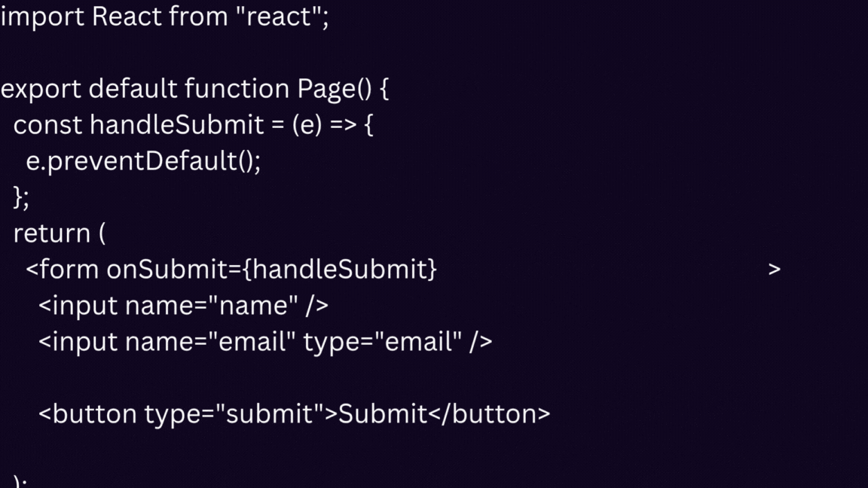Viewport: 868px width, 488px height.
Task: Click the arrow function (e) parameter
Action: click(307, 125)
